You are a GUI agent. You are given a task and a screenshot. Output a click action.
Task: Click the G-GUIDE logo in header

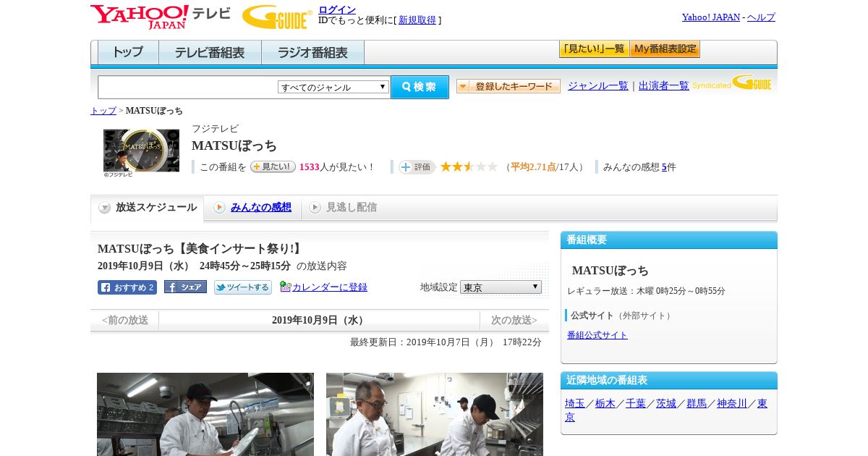[x=277, y=17]
